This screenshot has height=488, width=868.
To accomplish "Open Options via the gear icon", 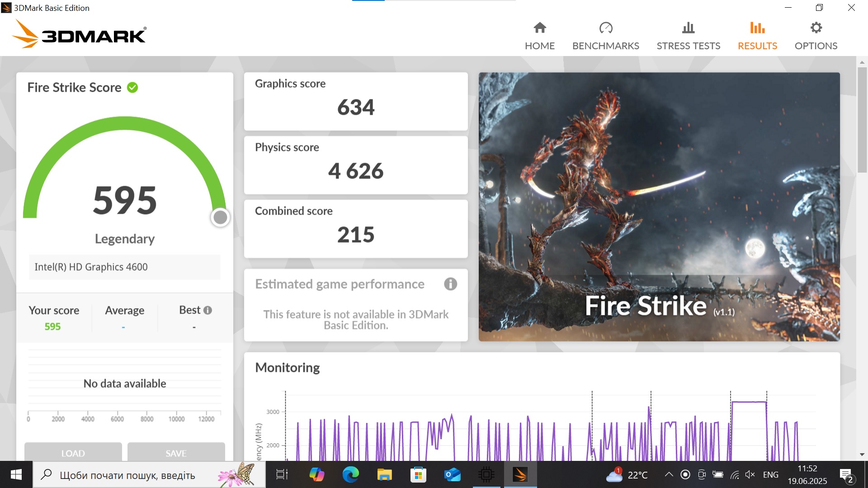I will pos(816,28).
